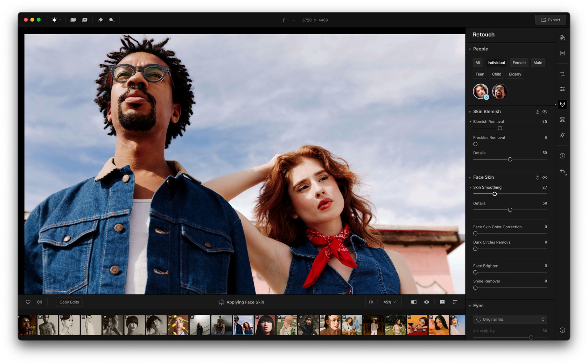
Task: Click the undo history icon at sidebar bottom
Action: (x=562, y=172)
